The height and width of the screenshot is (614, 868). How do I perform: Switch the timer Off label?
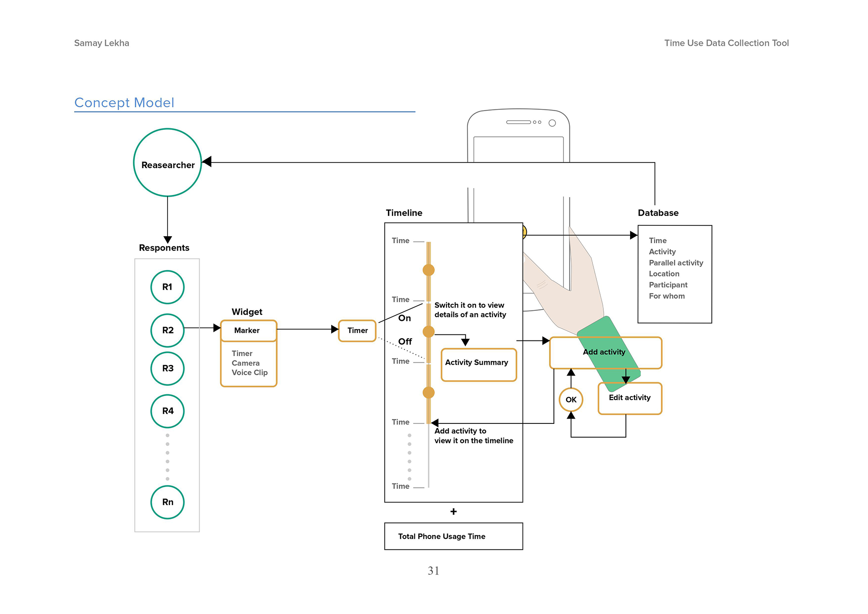[x=405, y=342]
